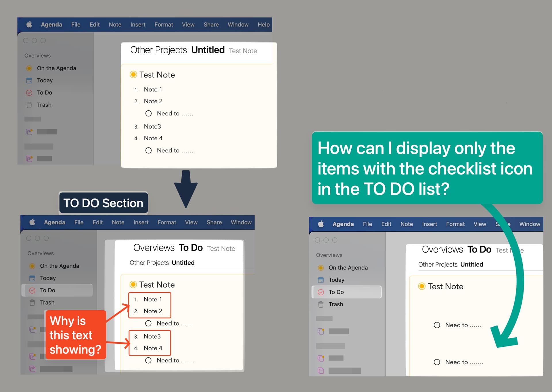Click the Trash bin icon in the top screenshot sidebar
The width and height of the screenshot is (552, 392).
(29, 105)
